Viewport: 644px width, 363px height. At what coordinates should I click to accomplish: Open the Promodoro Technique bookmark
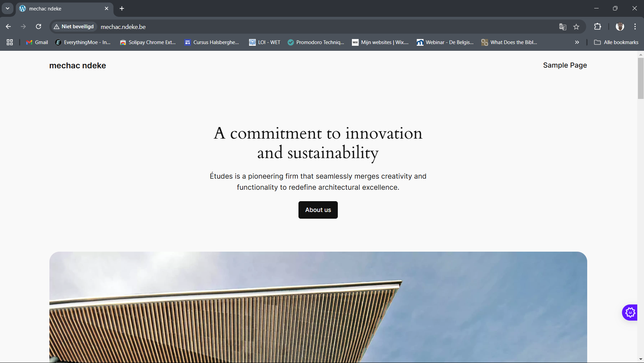[316, 42]
